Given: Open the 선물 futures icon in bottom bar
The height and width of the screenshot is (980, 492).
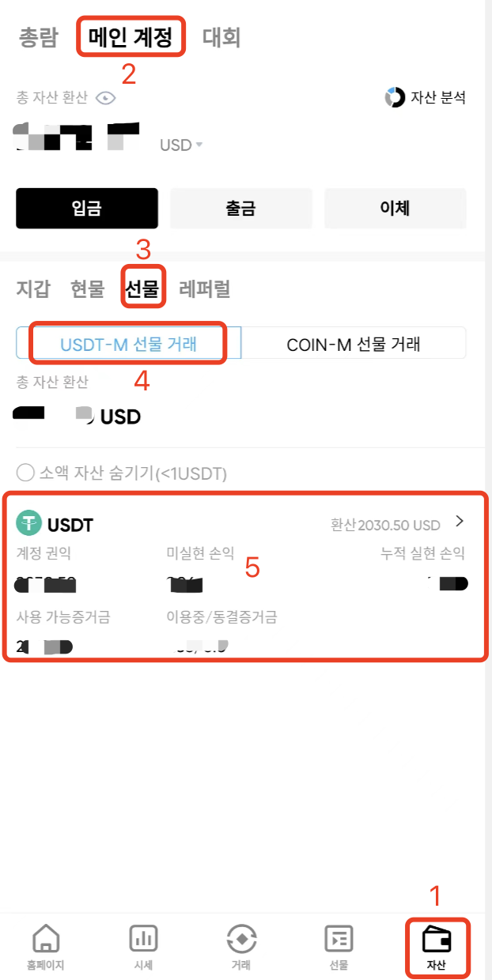Looking at the screenshot, I should tap(339, 939).
